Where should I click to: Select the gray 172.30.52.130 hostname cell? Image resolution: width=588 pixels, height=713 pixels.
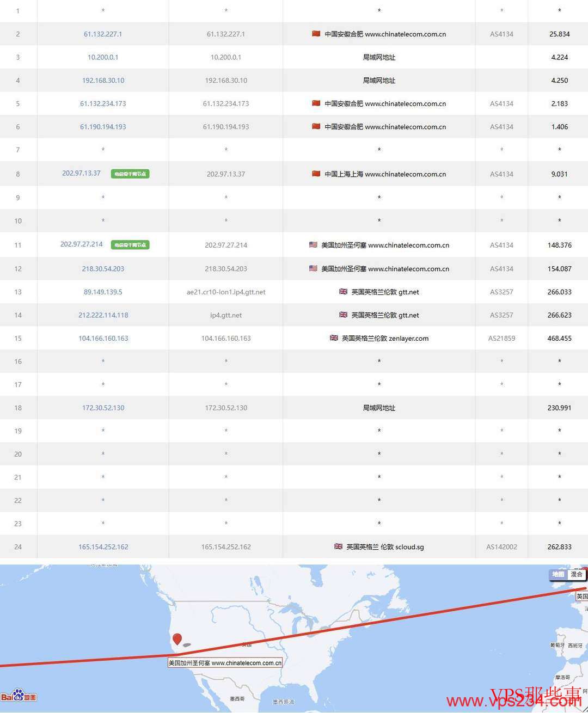(x=226, y=408)
